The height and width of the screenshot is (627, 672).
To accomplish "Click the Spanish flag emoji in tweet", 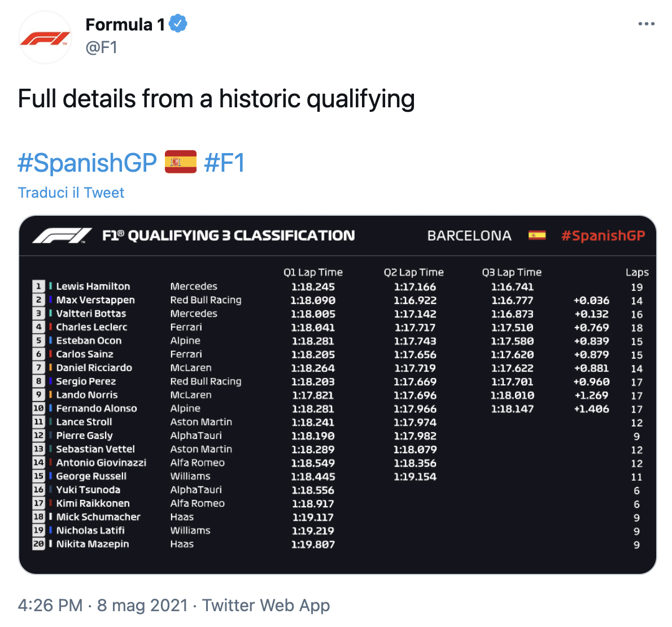I will 181,162.
